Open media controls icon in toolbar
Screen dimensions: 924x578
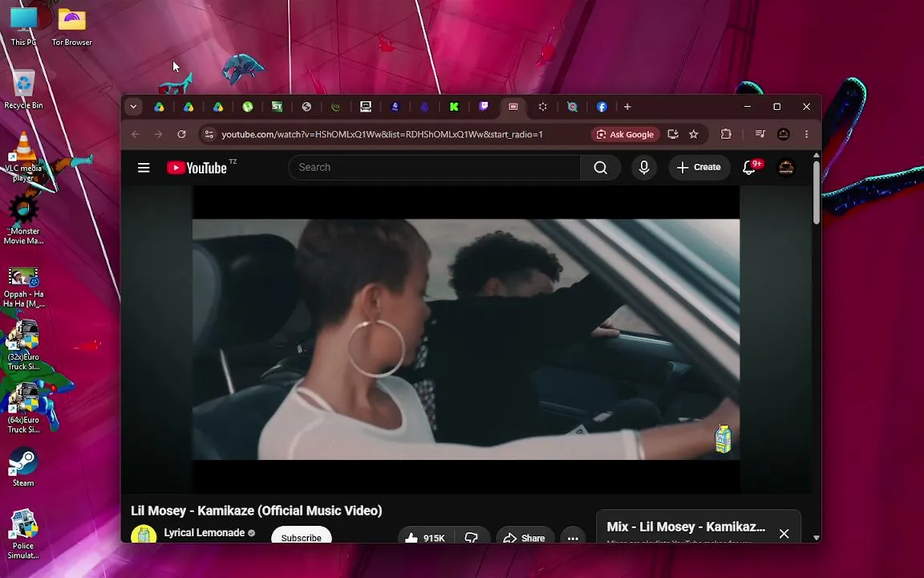coord(760,135)
